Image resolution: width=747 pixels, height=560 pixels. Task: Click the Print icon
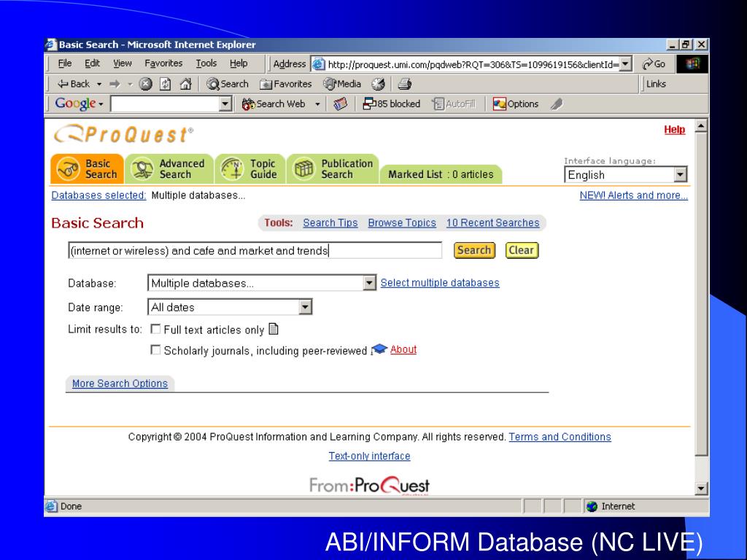point(404,85)
